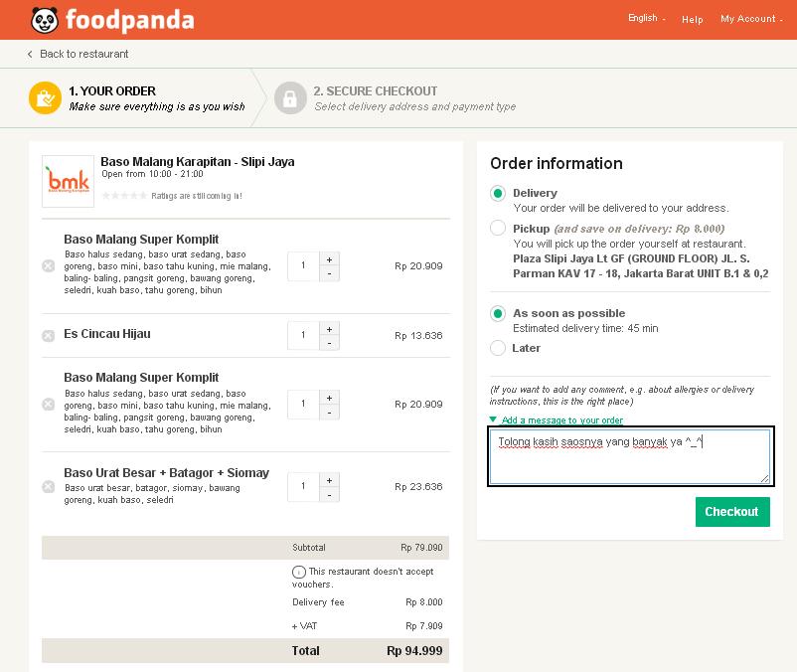Select As soon as possible delivery time
The image size is (797, 672).
point(498,313)
